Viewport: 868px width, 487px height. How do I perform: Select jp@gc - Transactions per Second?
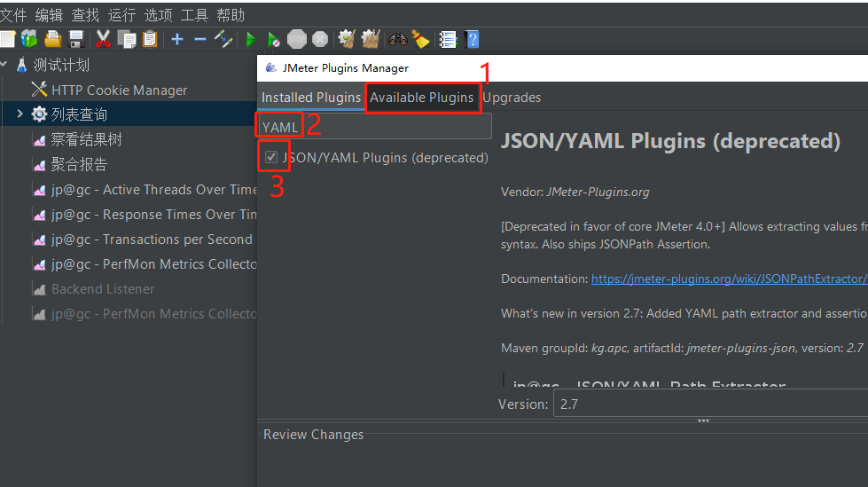pos(152,240)
